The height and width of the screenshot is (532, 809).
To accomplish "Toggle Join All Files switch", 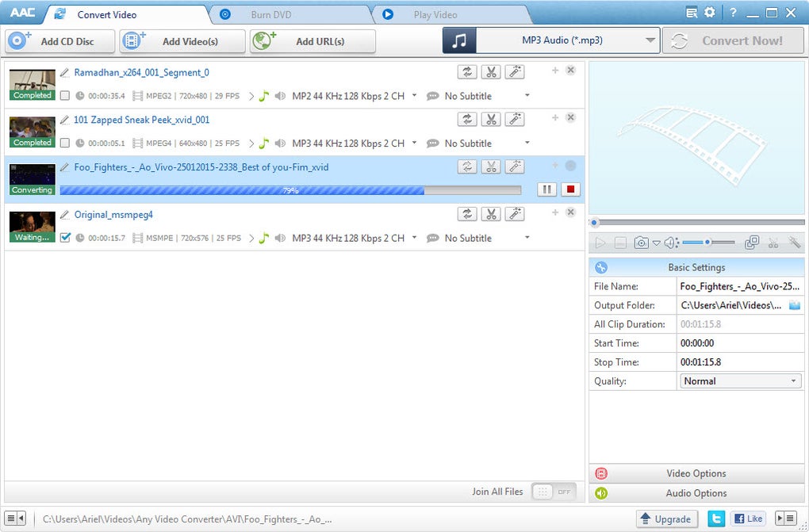I will click(554, 492).
